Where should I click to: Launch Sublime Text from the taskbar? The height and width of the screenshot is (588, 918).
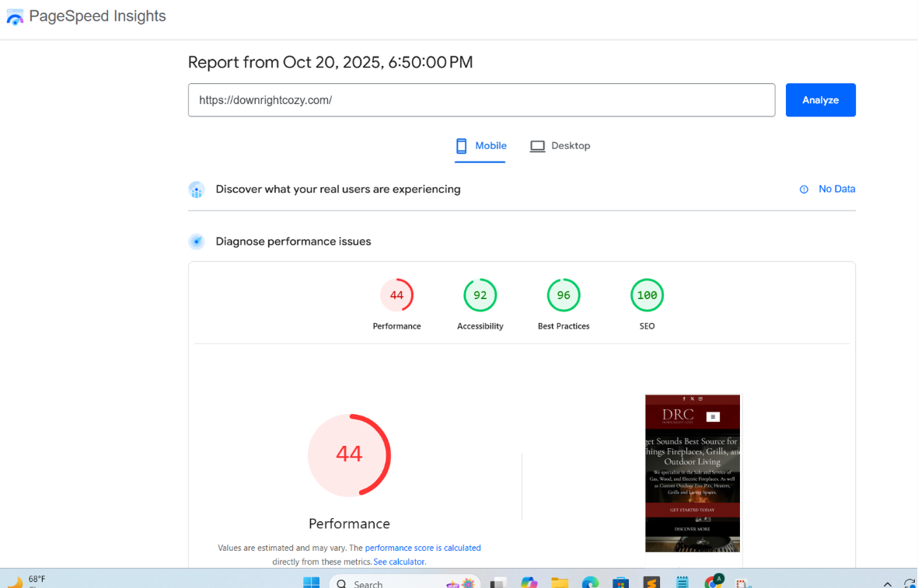pos(651,583)
